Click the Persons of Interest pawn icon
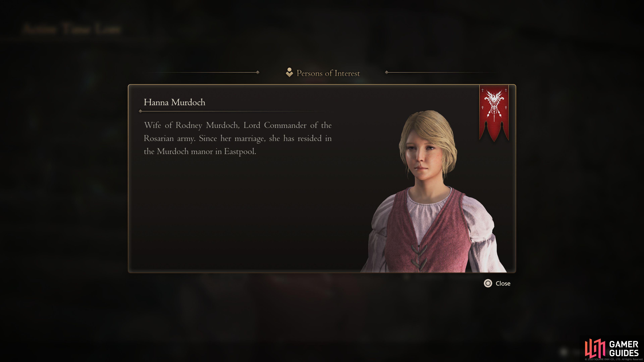Viewport: 644px width, 362px height. [x=289, y=72]
